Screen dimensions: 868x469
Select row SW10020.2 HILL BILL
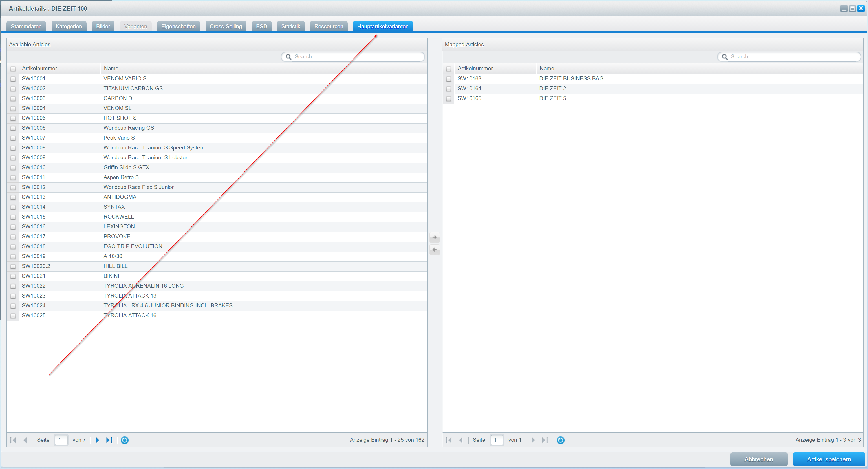217,266
